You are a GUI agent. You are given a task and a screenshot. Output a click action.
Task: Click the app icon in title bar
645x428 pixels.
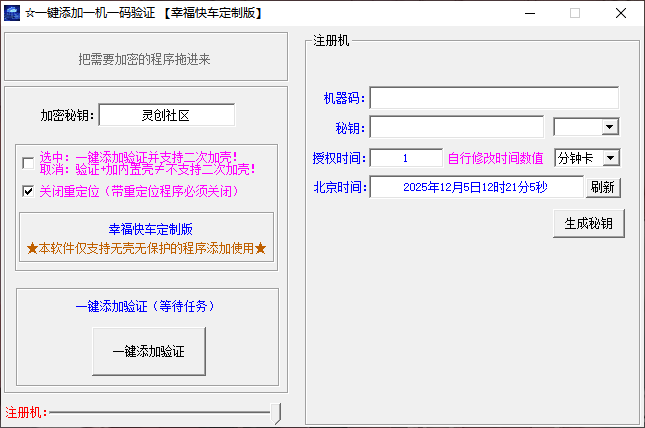(14, 13)
